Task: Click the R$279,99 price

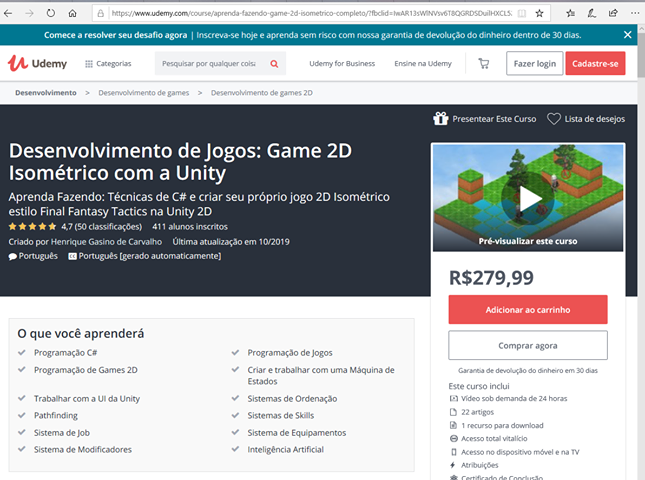Action: 491,278
